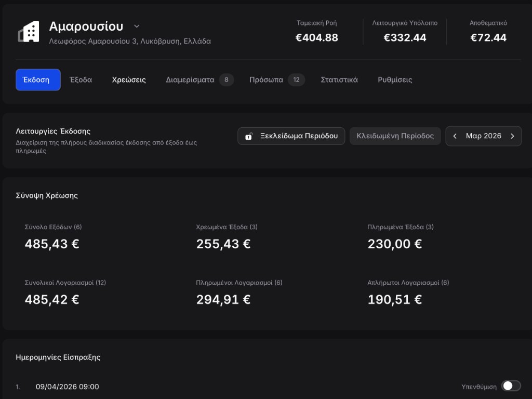Open the Ρυθμίσεις tab

395,80
